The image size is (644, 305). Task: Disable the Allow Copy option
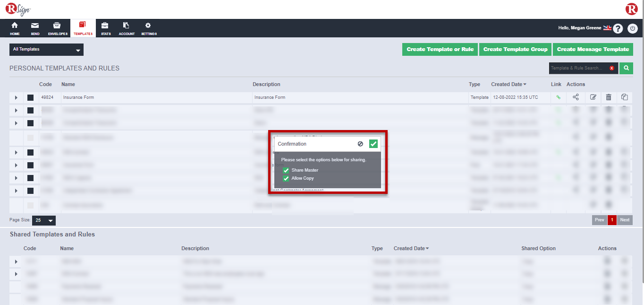[286, 178]
